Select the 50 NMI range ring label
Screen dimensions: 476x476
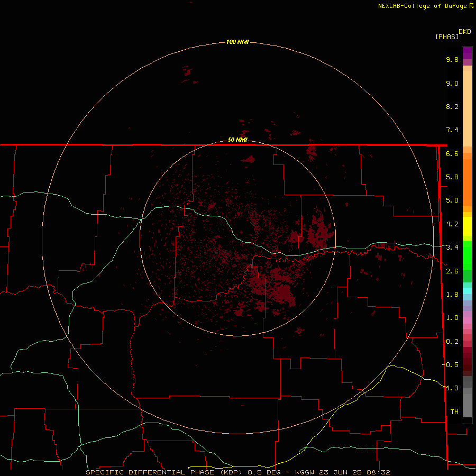click(x=237, y=140)
